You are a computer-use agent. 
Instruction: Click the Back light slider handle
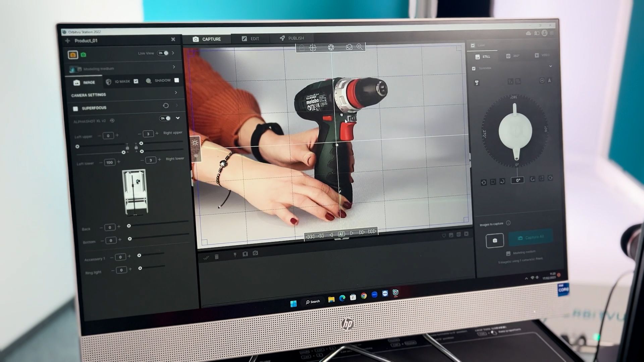coord(129,226)
